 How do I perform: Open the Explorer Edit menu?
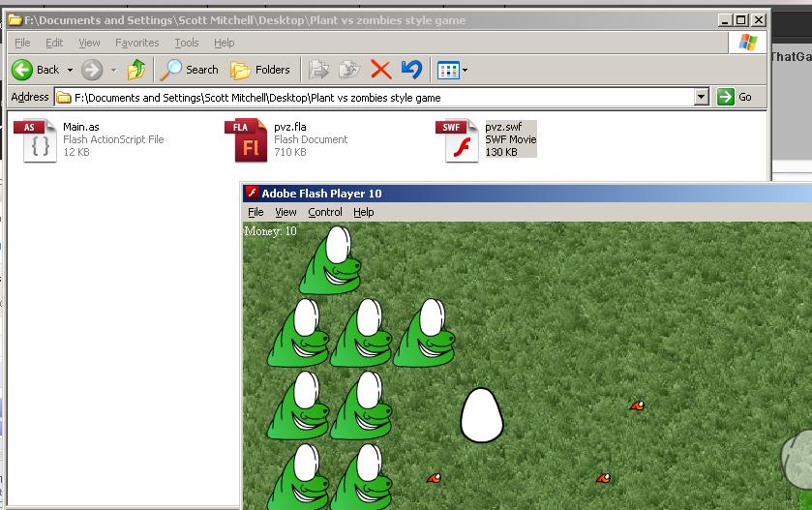(x=54, y=43)
